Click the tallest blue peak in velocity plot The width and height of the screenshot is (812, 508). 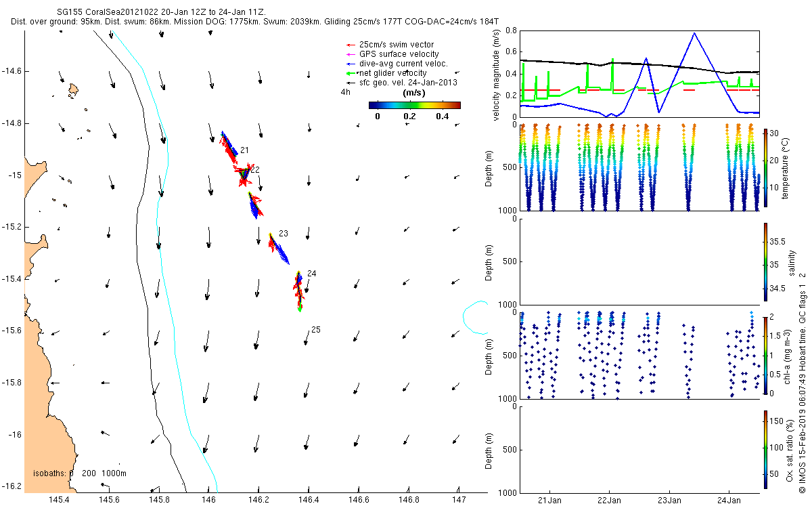[694, 33]
